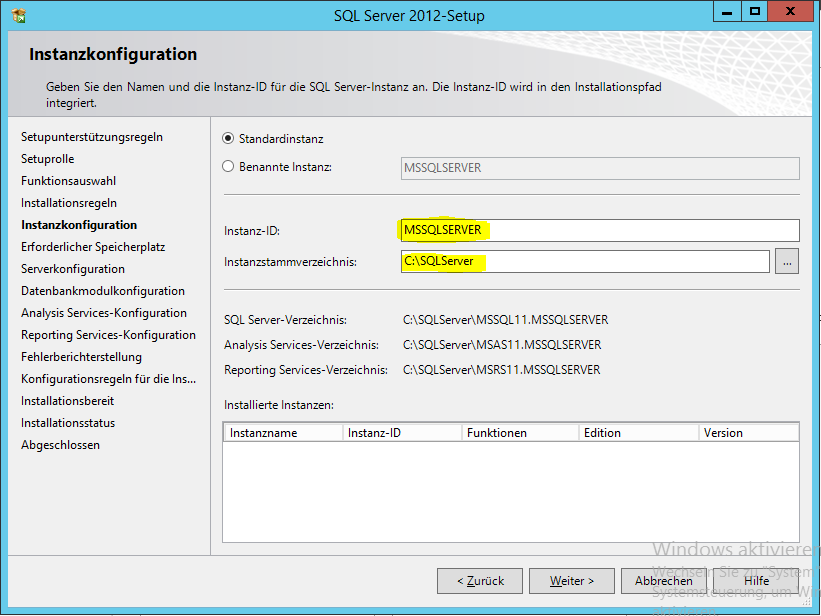Select Fehlerberichterstellung in step list
821x616 pixels.
(81, 357)
